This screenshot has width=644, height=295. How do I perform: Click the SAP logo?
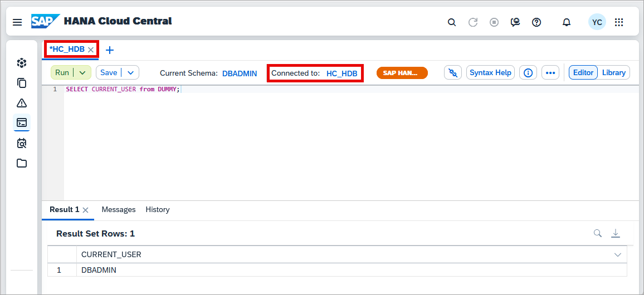tap(45, 21)
